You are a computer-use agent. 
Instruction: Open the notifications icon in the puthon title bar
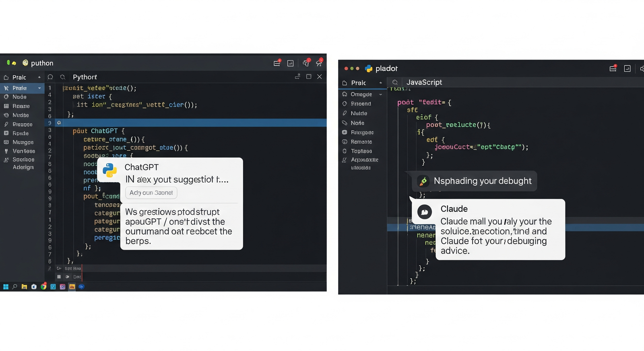tap(277, 63)
